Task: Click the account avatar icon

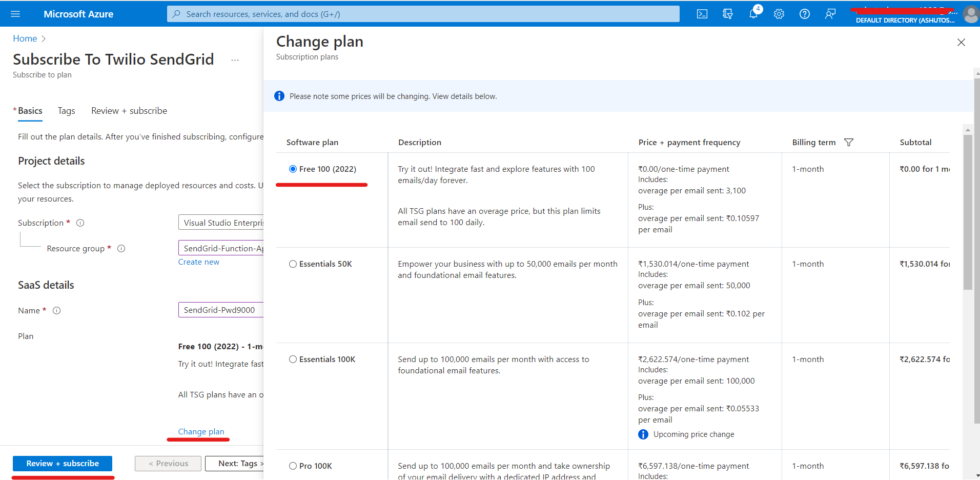Action: (970, 14)
